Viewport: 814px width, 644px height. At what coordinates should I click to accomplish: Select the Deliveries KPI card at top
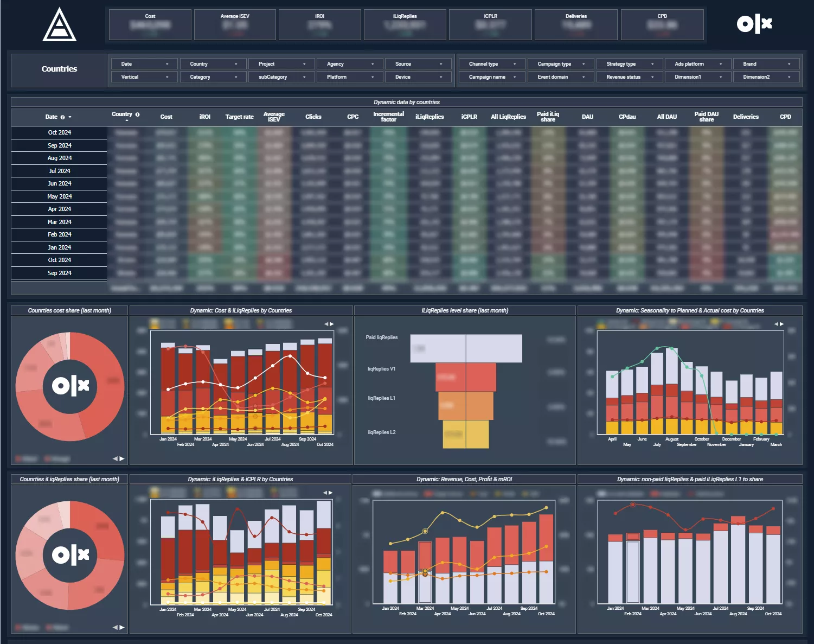point(576,25)
